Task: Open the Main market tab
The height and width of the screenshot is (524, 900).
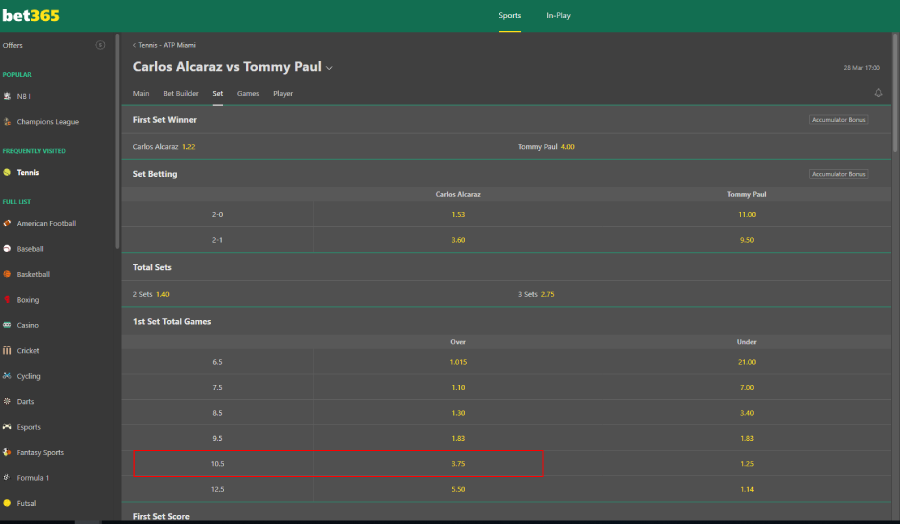Action: pyautogui.click(x=141, y=94)
